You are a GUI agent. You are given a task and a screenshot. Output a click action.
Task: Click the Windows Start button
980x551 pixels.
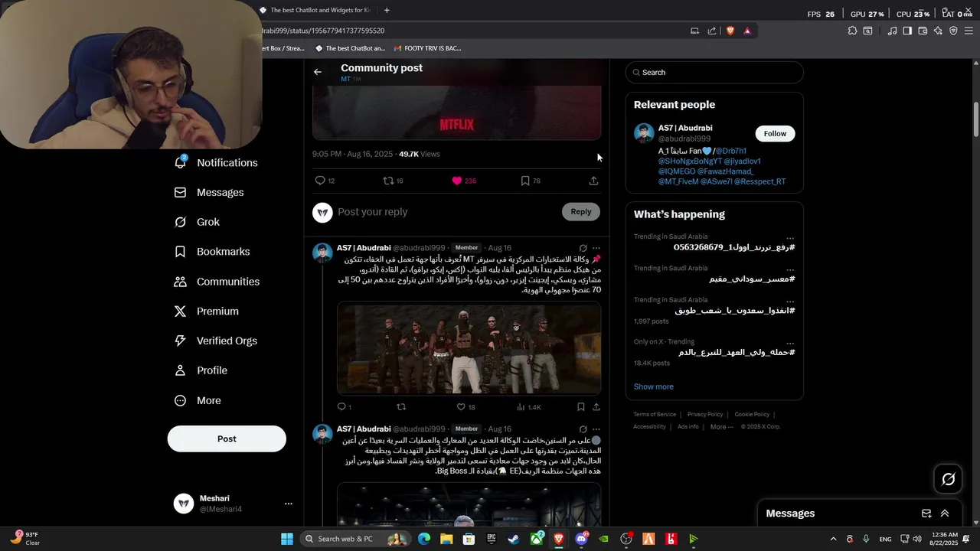click(287, 539)
